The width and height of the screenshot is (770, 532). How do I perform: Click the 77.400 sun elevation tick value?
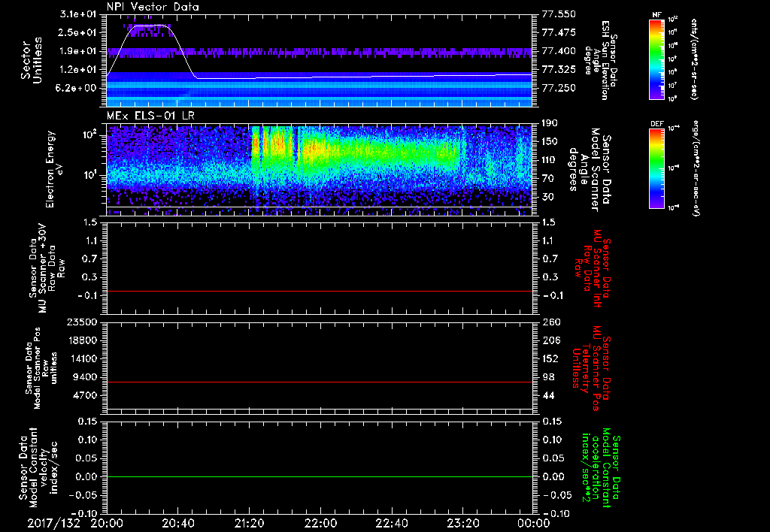[x=559, y=51]
